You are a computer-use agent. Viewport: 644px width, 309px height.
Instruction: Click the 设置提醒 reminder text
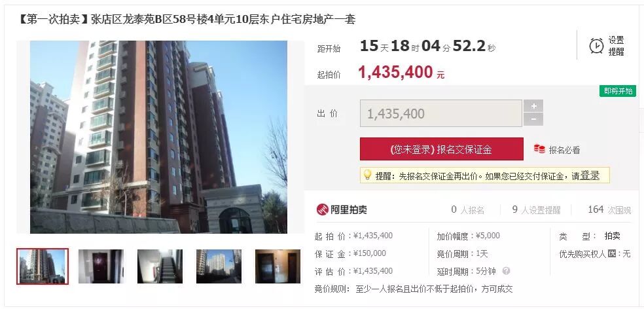click(x=616, y=46)
